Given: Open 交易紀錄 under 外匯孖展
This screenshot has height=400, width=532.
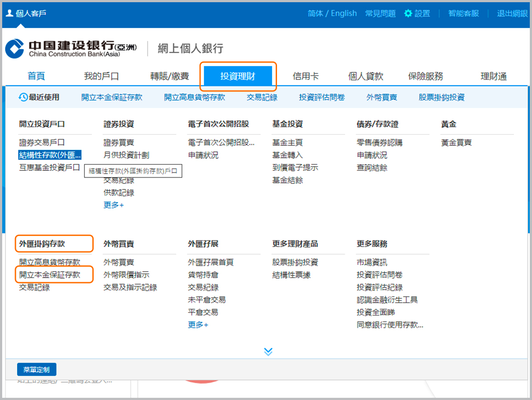Looking at the screenshot, I should pos(203,287).
